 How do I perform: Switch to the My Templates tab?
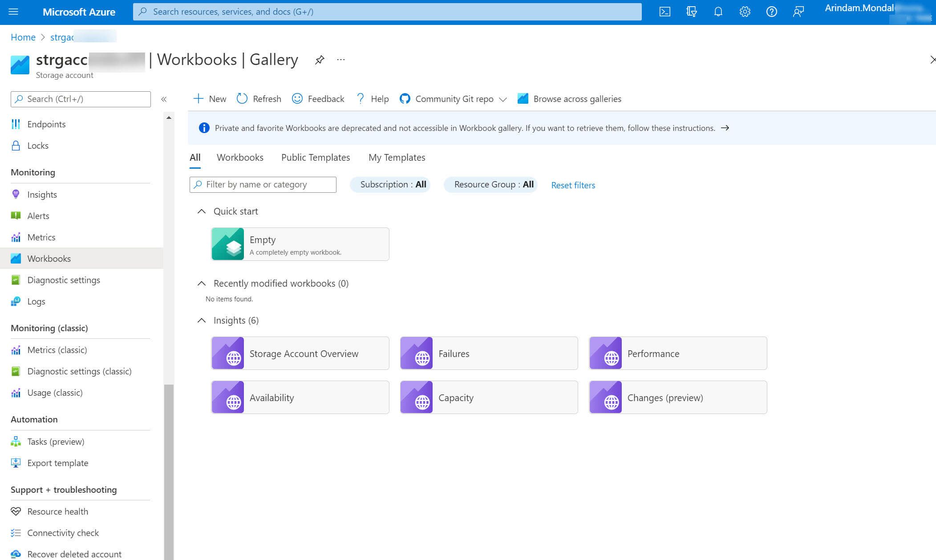tap(397, 157)
